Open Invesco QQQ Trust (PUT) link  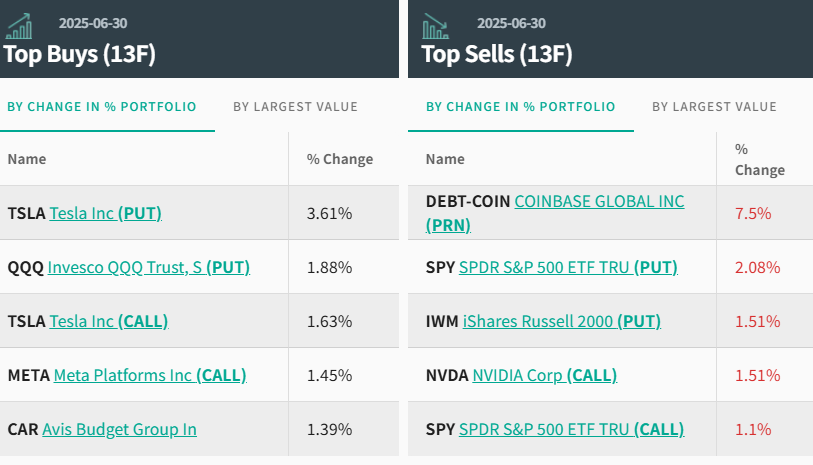148,267
